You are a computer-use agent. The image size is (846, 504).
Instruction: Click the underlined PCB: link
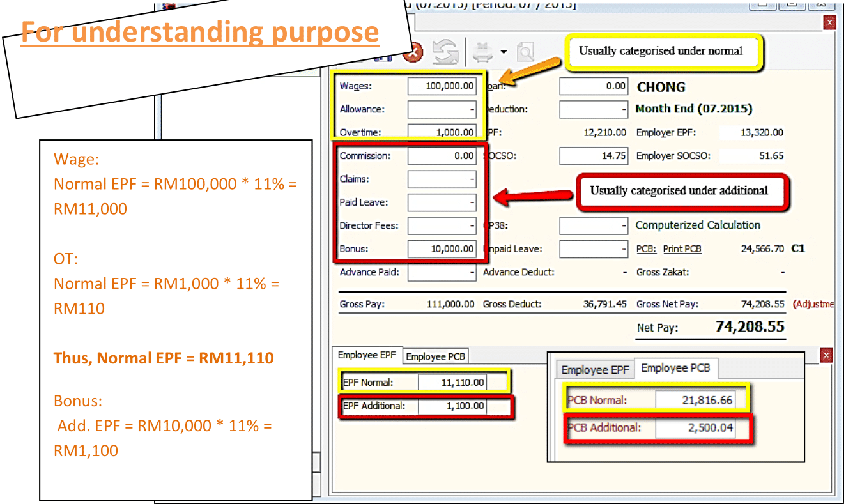pyautogui.click(x=646, y=248)
